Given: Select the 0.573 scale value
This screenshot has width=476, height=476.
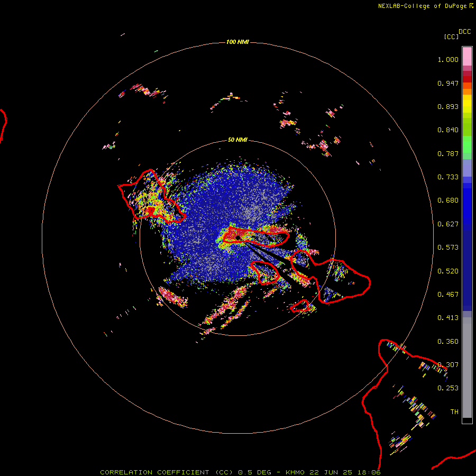Looking at the screenshot, I should coord(448,248).
